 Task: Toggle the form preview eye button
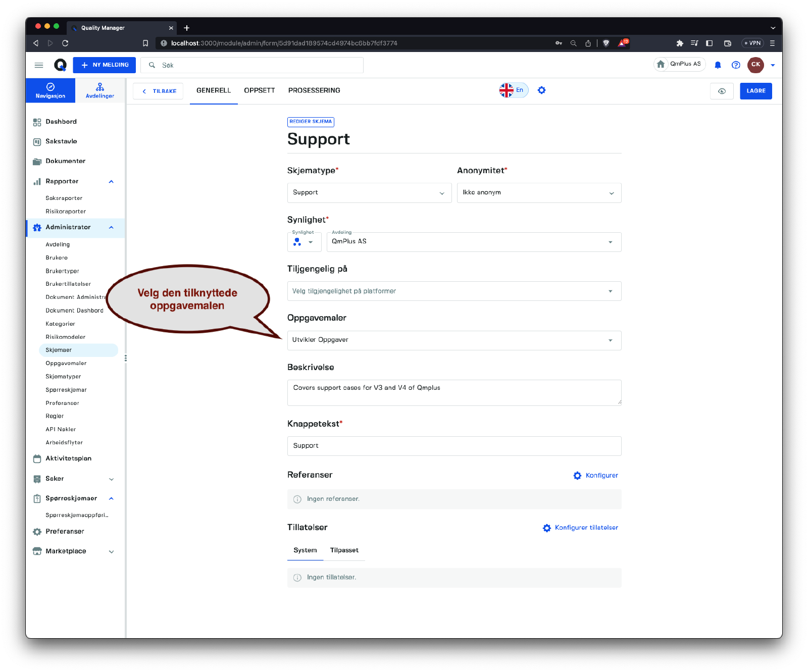[722, 91]
